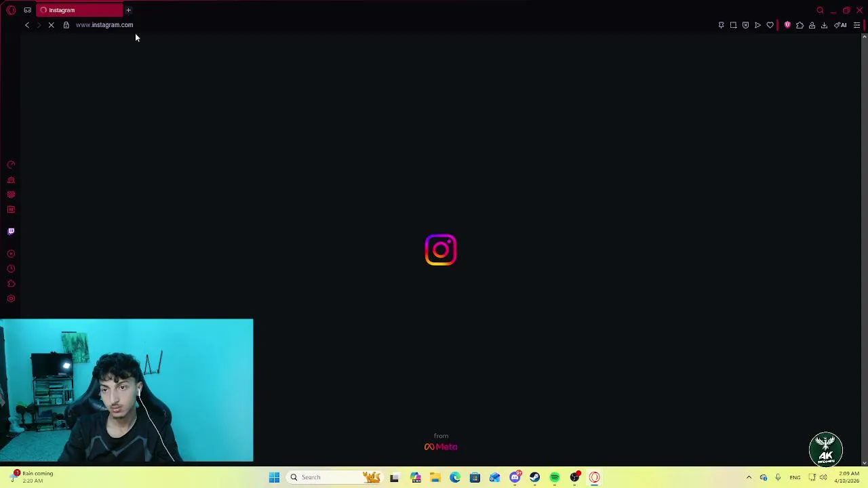Viewport: 868px width, 488px height.
Task: Open Spotify from taskbar
Action: point(555,477)
